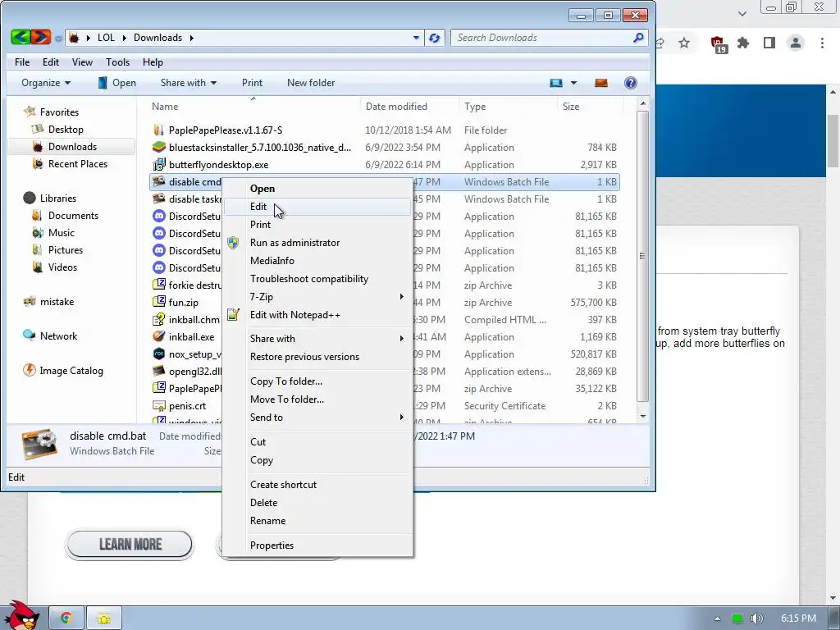This screenshot has height=630, width=840.
Task: Open the Share with toolbar dropdown
Action: coord(189,83)
